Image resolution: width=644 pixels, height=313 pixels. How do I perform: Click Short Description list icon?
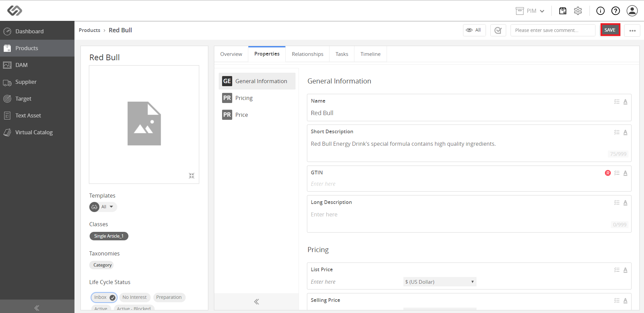[617, 132]
